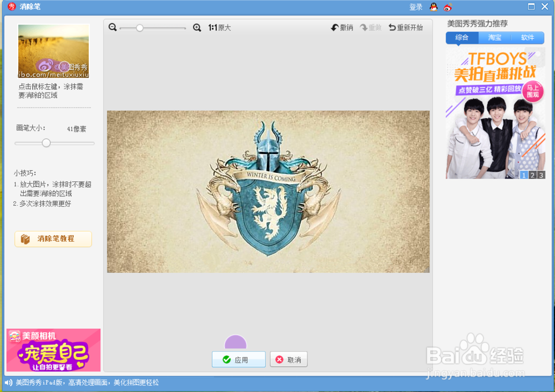Apply changes with the 应用 button
Image resolution: width=555 pixels, height=392 pixels.
tap(239, 359)
